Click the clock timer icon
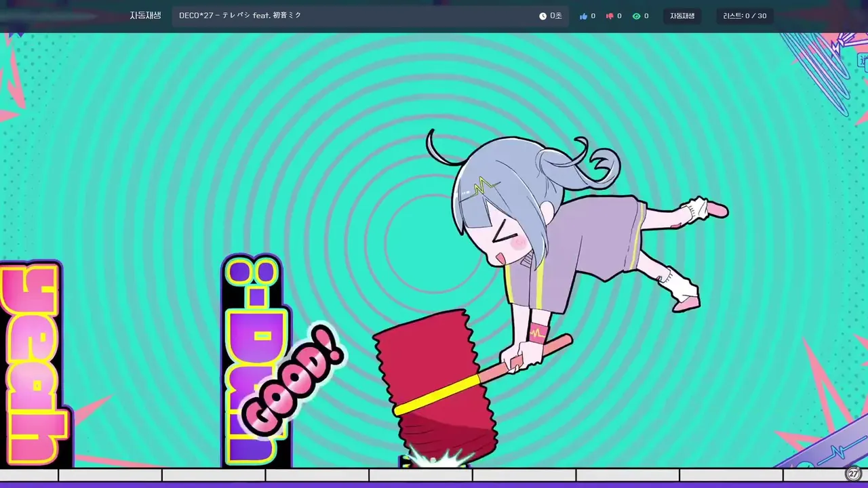Screen dimensions: 868x488 click(542, 16)
